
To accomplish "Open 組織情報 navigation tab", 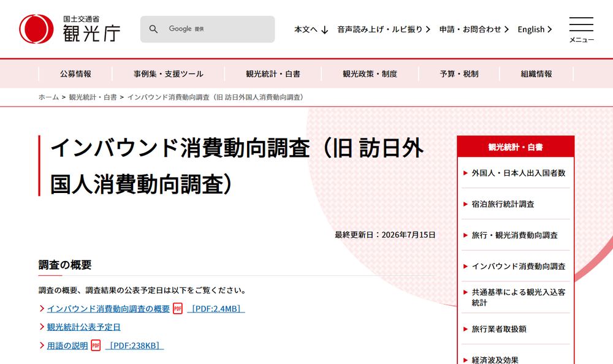I will [x=536, y=74].
